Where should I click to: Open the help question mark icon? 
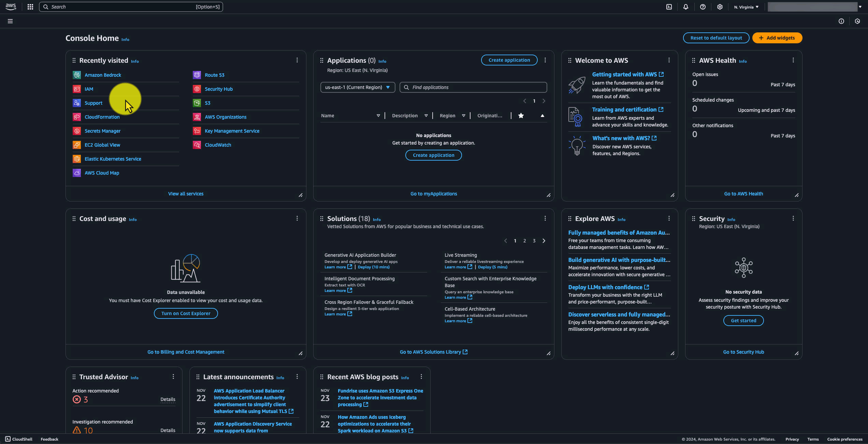click(x=703, y=7)
